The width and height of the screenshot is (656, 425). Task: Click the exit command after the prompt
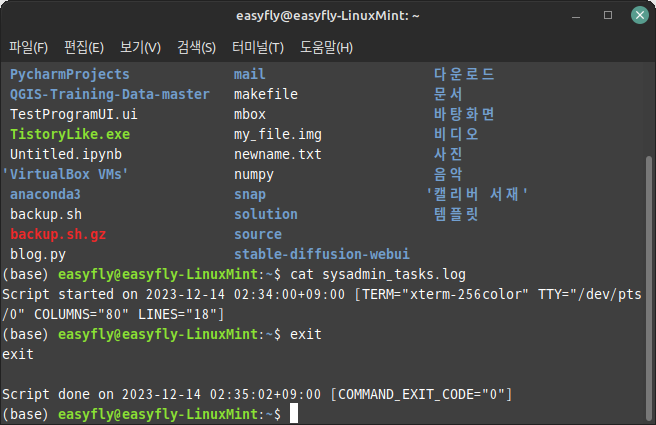[x=306, y=335]
